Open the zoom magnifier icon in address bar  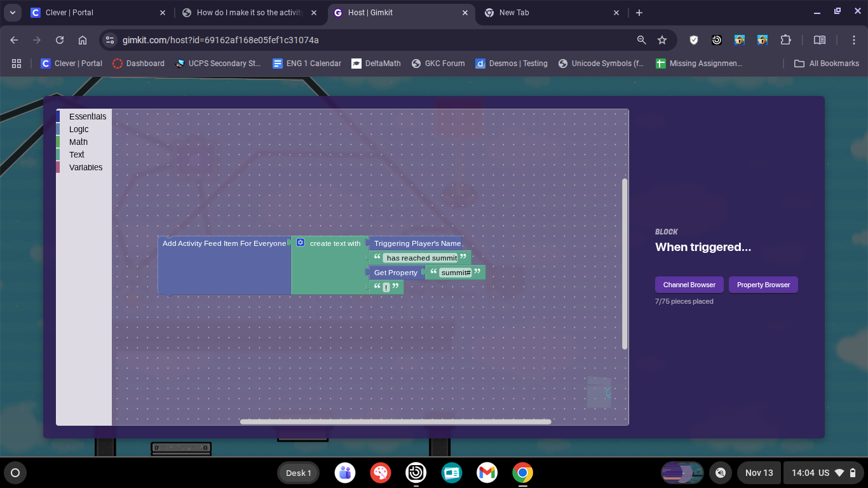(642, 40)
